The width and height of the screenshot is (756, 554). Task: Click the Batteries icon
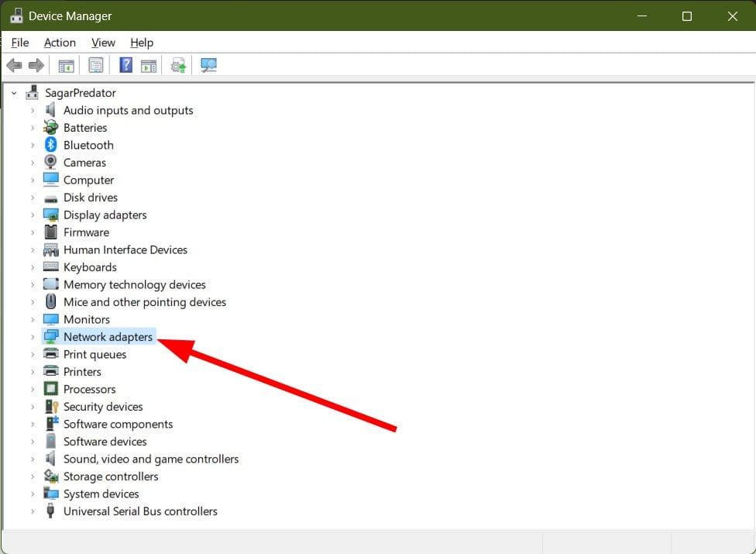click(x=50, y=127)
